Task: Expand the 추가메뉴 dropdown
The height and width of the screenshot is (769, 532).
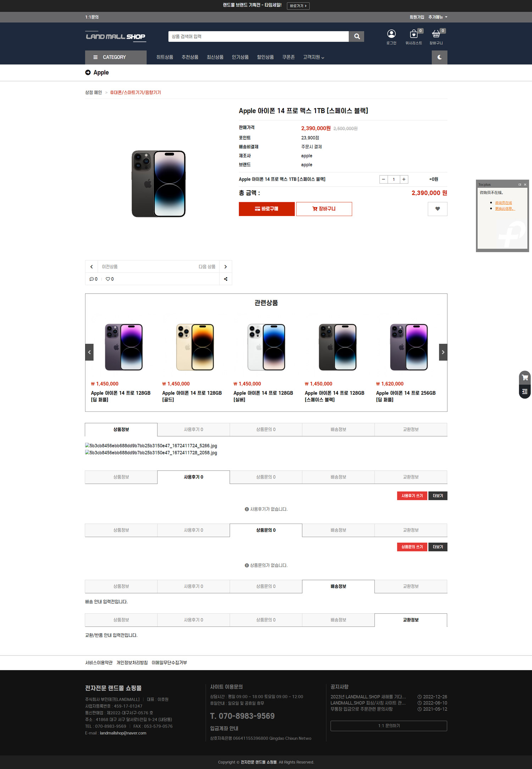Action: (438, 17)
